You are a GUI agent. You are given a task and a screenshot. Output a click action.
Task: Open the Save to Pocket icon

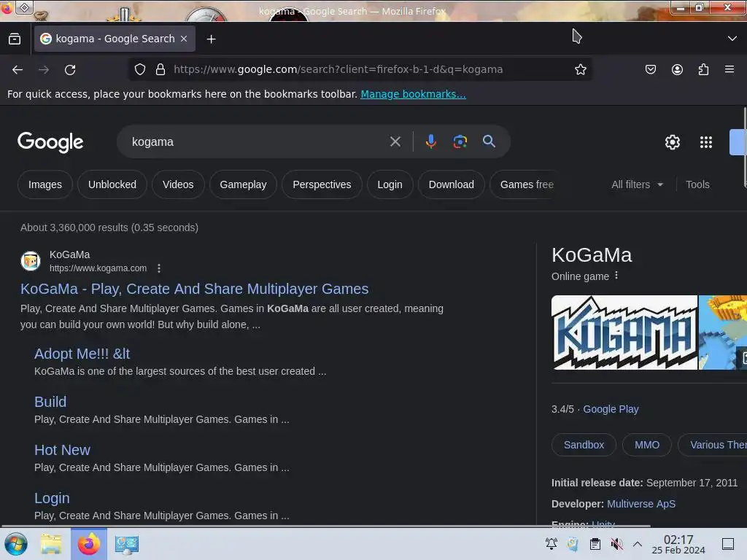tap(650, 69)
